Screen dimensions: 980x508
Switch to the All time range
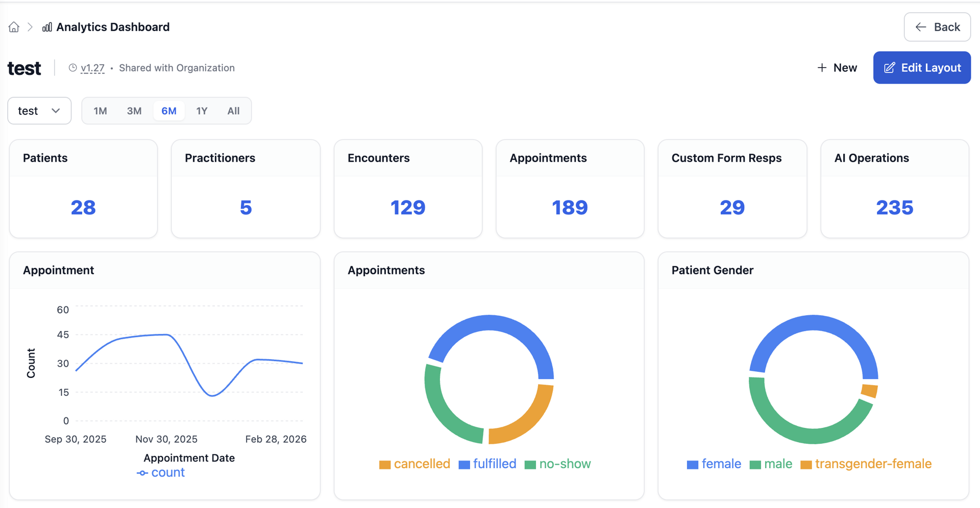coord(233,110)
